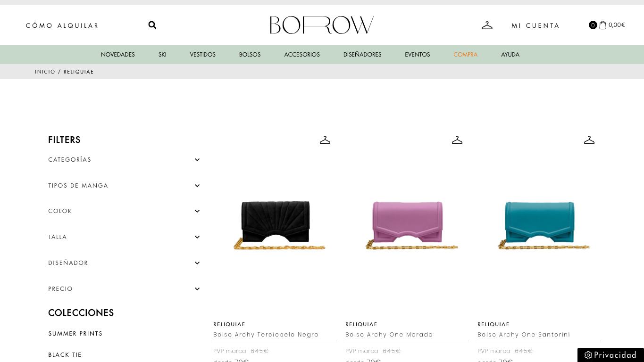
Task: Go to homepage via BORROW logo
Action: coord(322,25)
